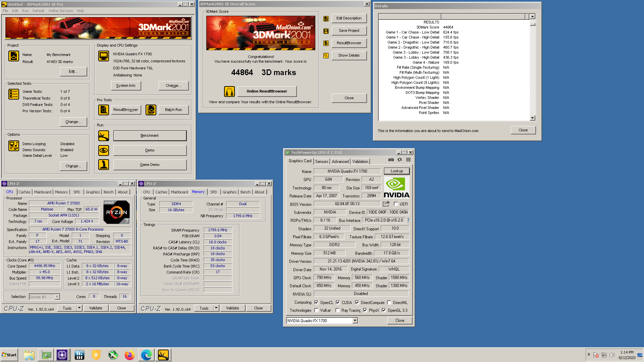Toggle the Ray Tracing checkbox
Screen dimensions: 644x362
[337, 310]
